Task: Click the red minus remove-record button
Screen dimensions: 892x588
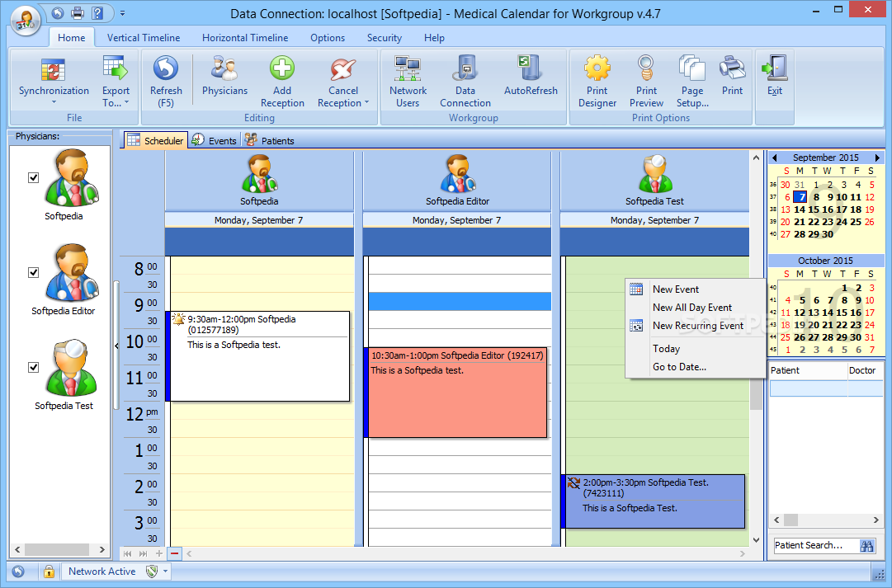Action: (175, 553)
